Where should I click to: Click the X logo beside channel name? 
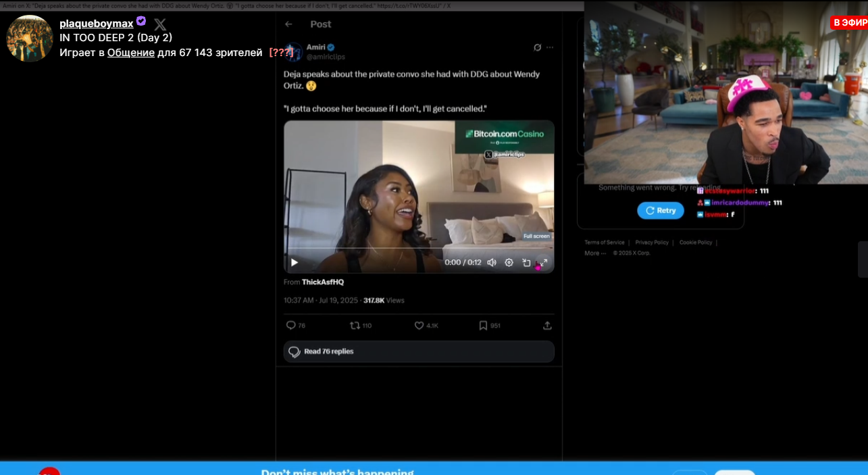pos(160,24)
